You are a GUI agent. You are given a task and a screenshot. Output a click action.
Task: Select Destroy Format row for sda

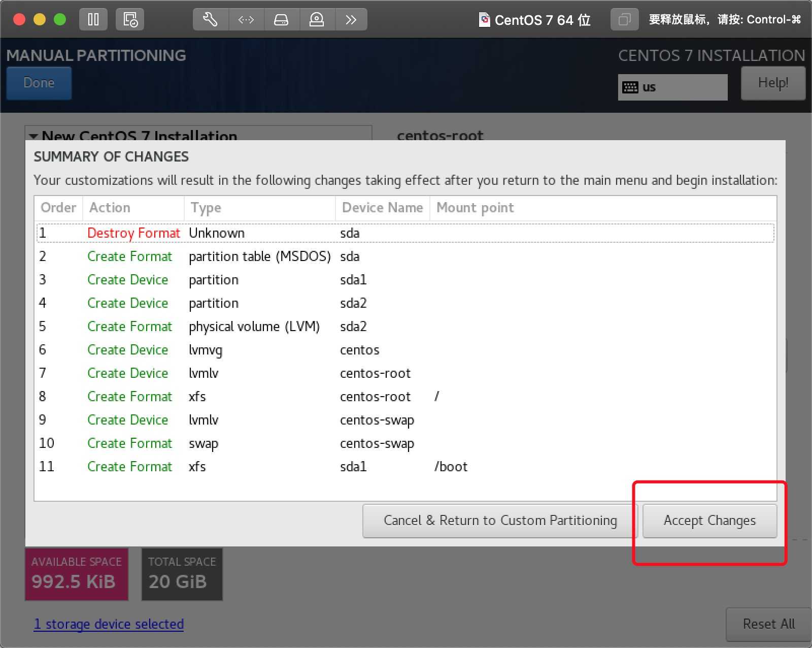pyautogui.click(x=405, y=233)
